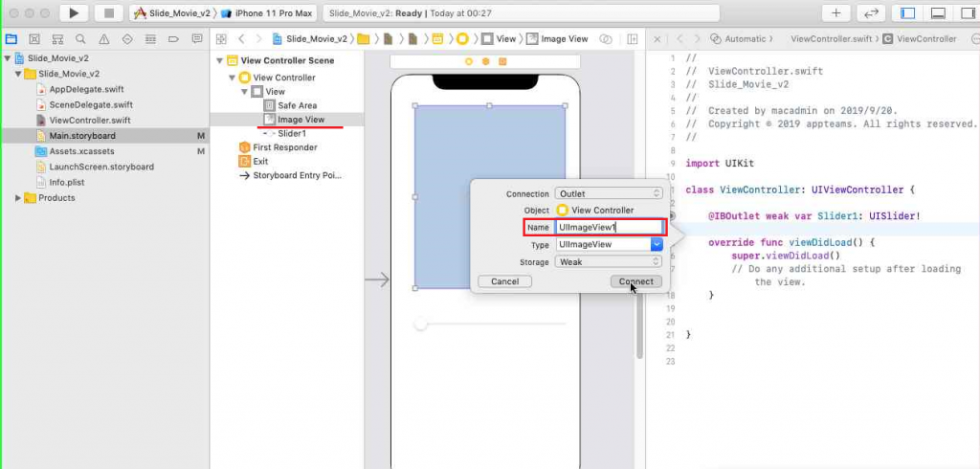The width and height of the screenshot is (980, 469).
Task: Open the Find navigator magnifier icon
Action: point(80,39)
